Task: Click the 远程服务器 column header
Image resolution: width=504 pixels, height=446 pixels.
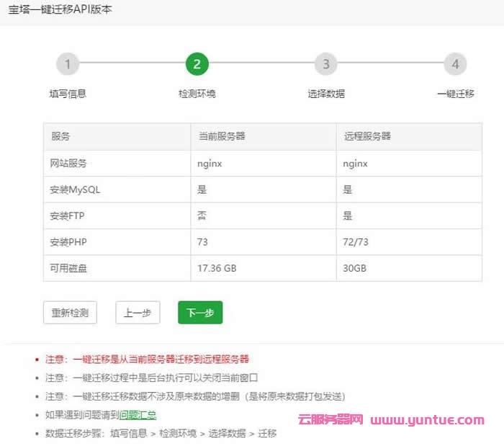Action: [x=367, y=136]
